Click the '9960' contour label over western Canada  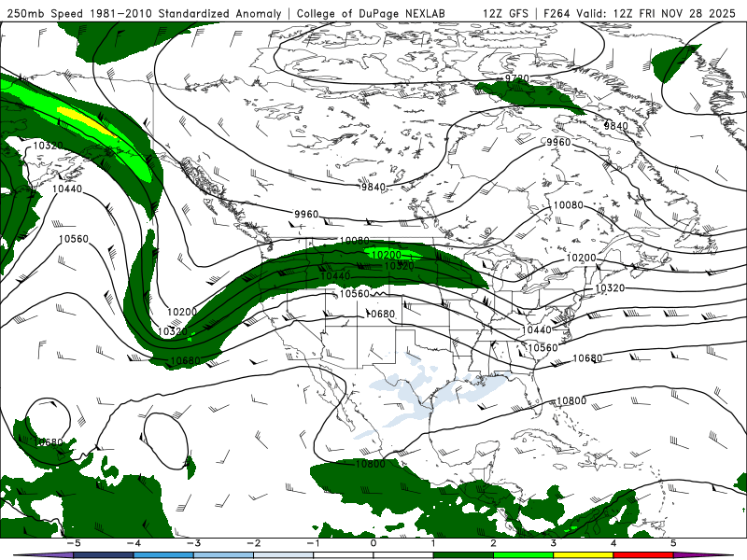point(306,215)
